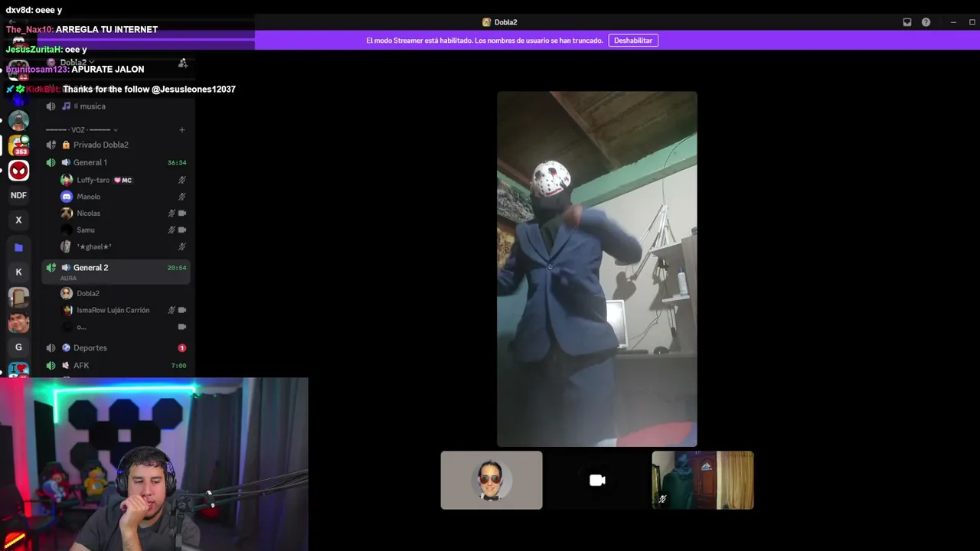Open the AFK voice channel

(116, 365)
